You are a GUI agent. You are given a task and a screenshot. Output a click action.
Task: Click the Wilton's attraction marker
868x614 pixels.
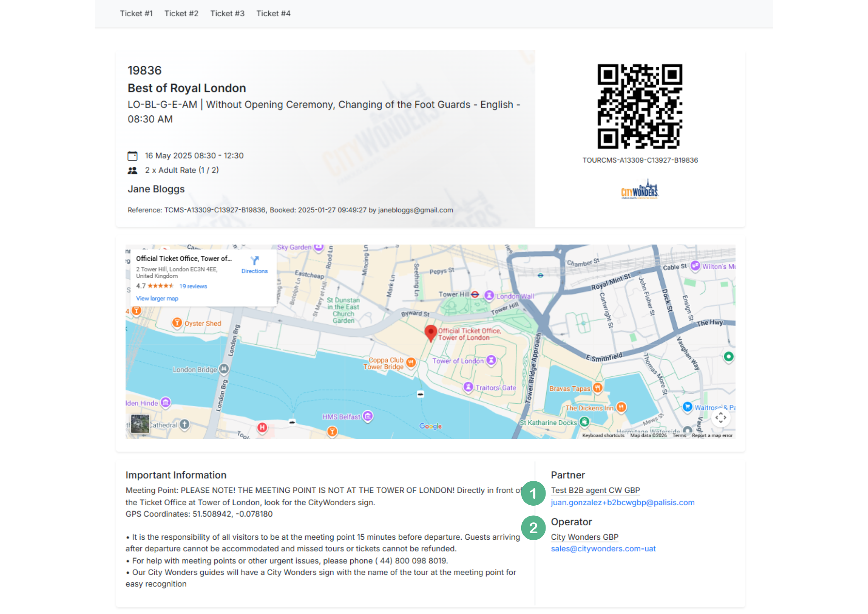click(x=696, y=266)
